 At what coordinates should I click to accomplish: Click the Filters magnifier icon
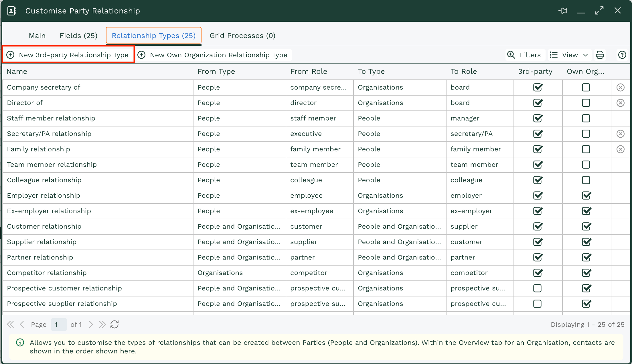[511, 55]
